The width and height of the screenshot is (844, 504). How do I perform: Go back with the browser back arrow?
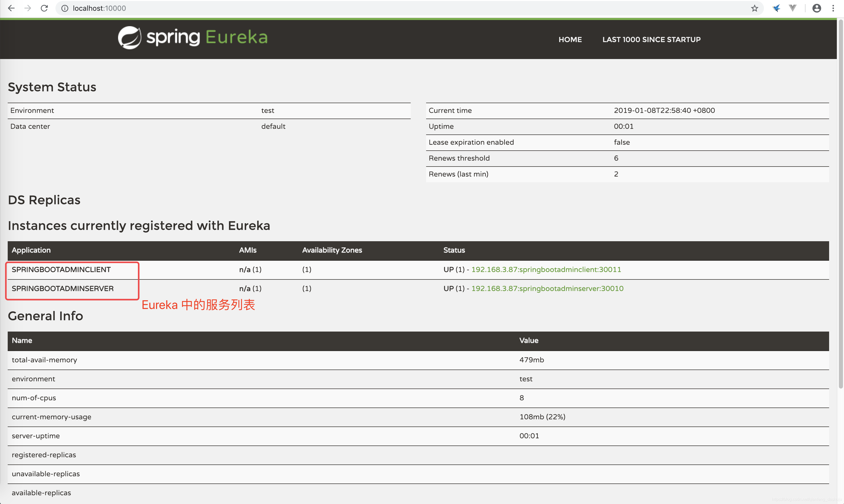[x=11, y=8]
